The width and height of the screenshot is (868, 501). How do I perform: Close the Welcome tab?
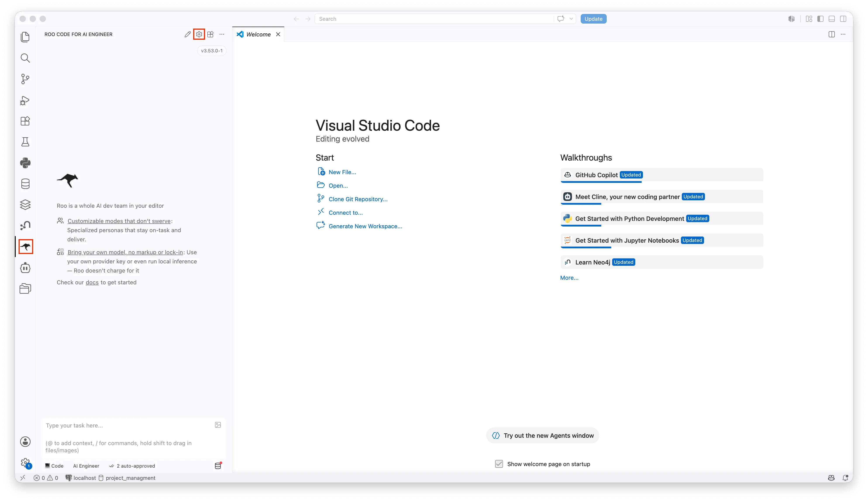click(278, 34)
